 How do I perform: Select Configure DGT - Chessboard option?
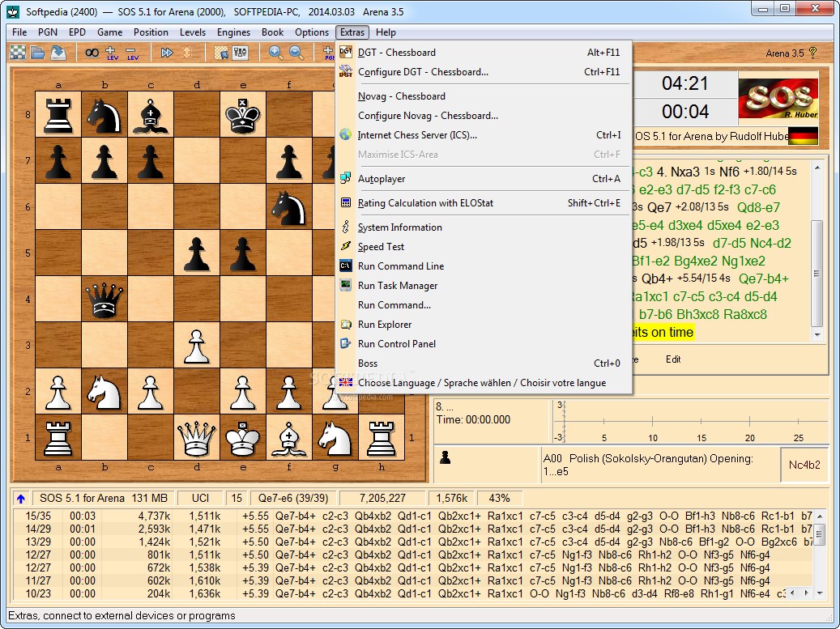[x=484, y=72]
